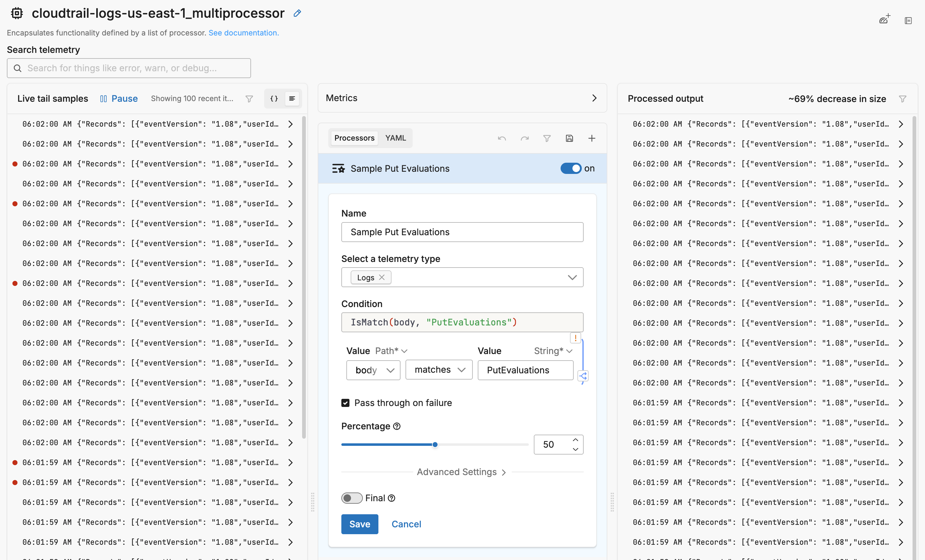The image size is (925, 560).
Task: Open the body Value Path dropdown
Action: [x=373, y=370]
